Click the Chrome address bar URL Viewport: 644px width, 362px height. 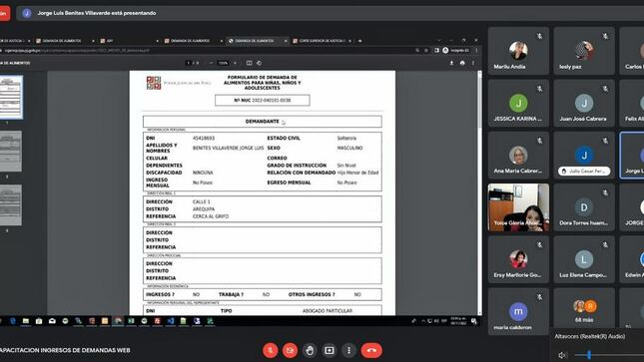point(77,51)
